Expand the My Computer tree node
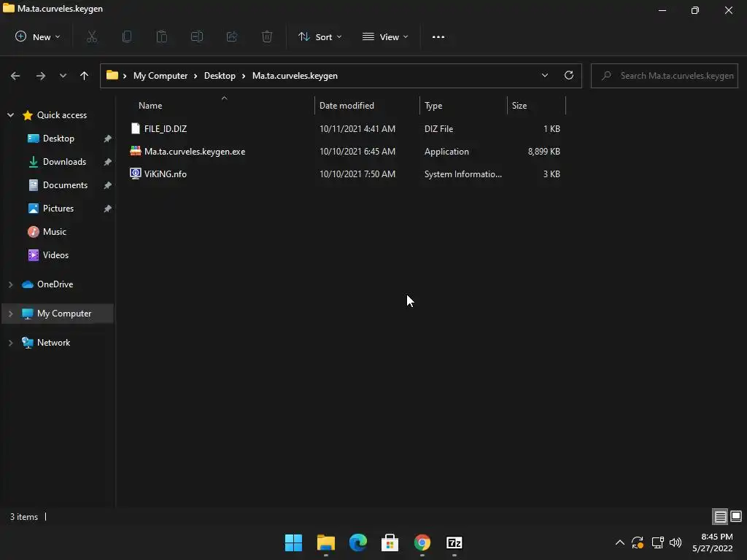 [x=10, y=314]
